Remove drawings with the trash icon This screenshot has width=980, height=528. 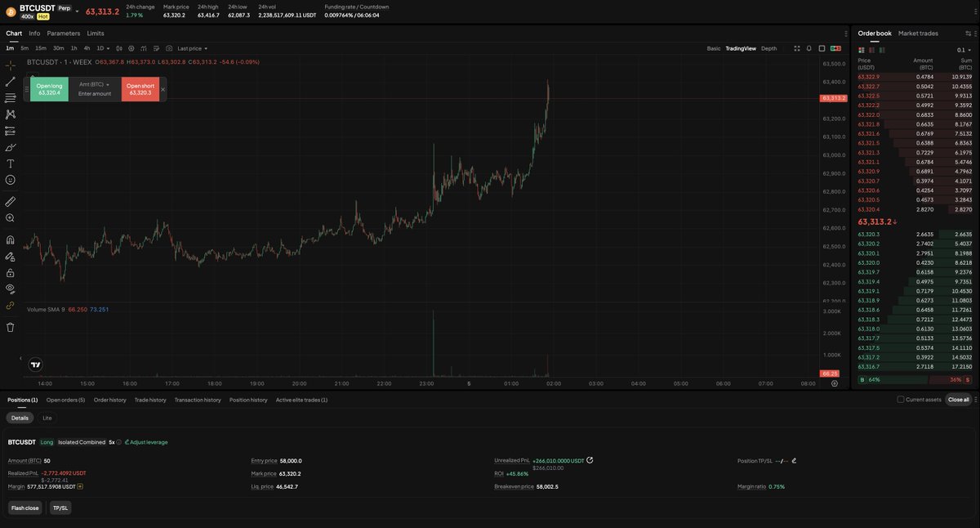(10, 327)
